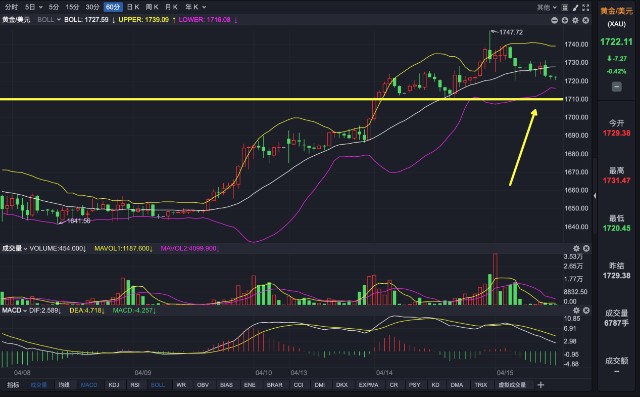The image size is (640, 397).
Task: Click the 1747.72 high price marker
Action: pos(511,32)
